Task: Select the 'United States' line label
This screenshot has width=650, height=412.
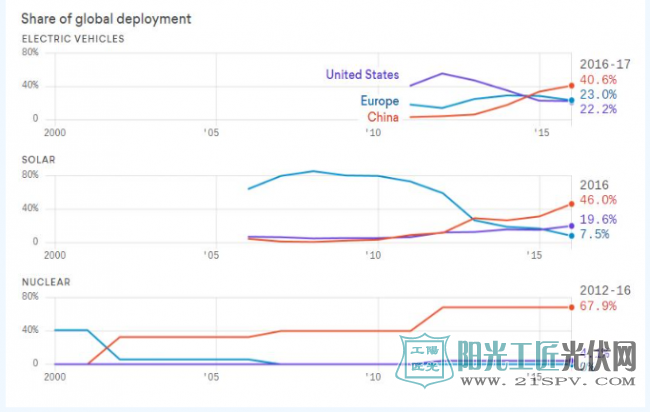Action: coord(362,74)
